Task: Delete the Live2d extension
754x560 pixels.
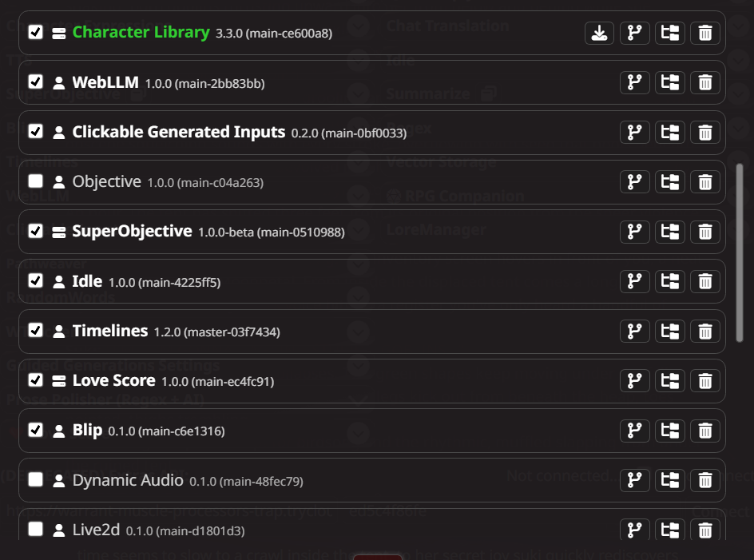Action: 704,529
